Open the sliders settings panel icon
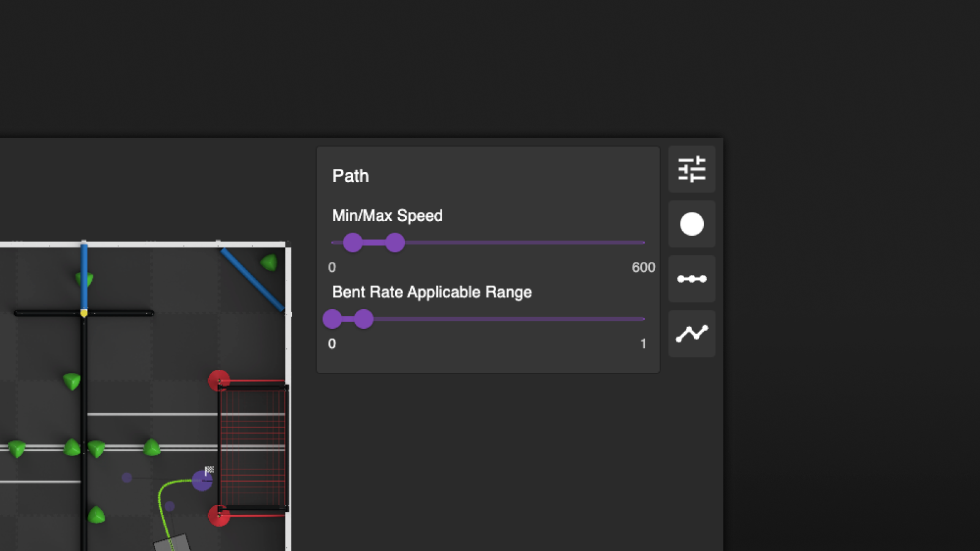980x551 pixels. point(692,169)
